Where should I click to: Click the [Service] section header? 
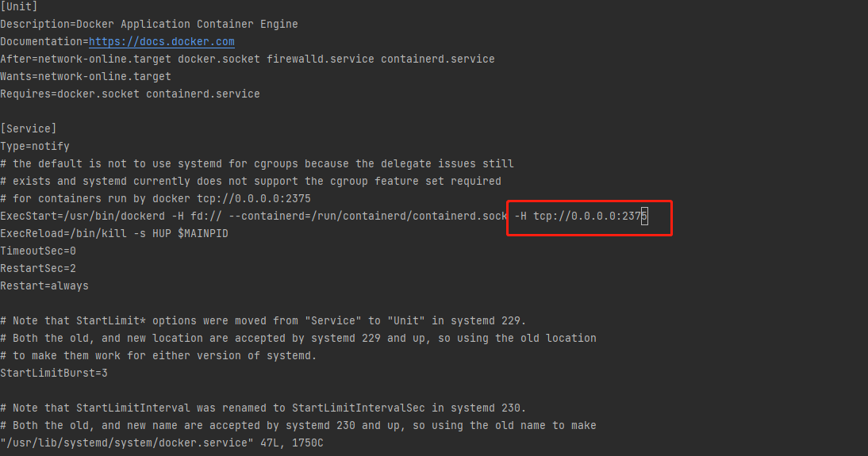29,128
